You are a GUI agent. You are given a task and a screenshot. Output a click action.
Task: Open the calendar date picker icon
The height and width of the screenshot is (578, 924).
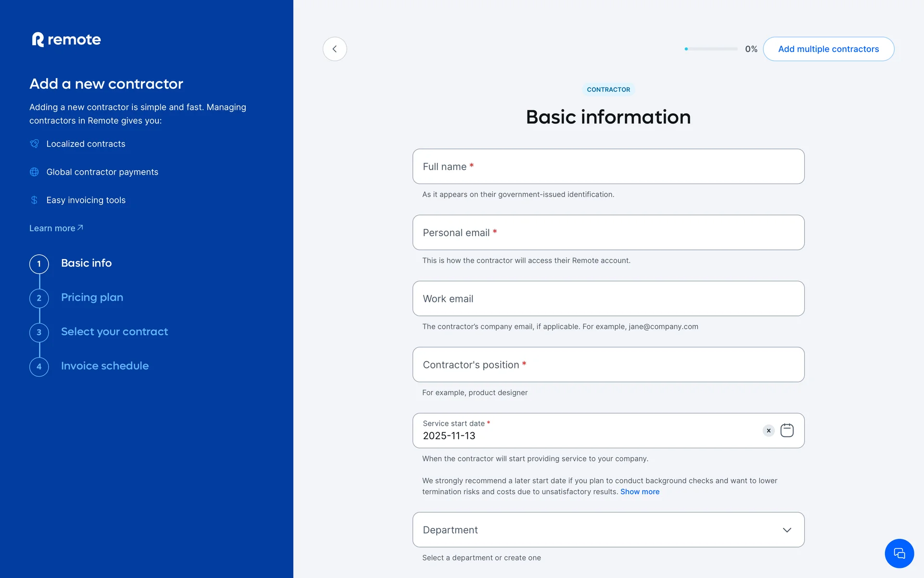point(787,430)
